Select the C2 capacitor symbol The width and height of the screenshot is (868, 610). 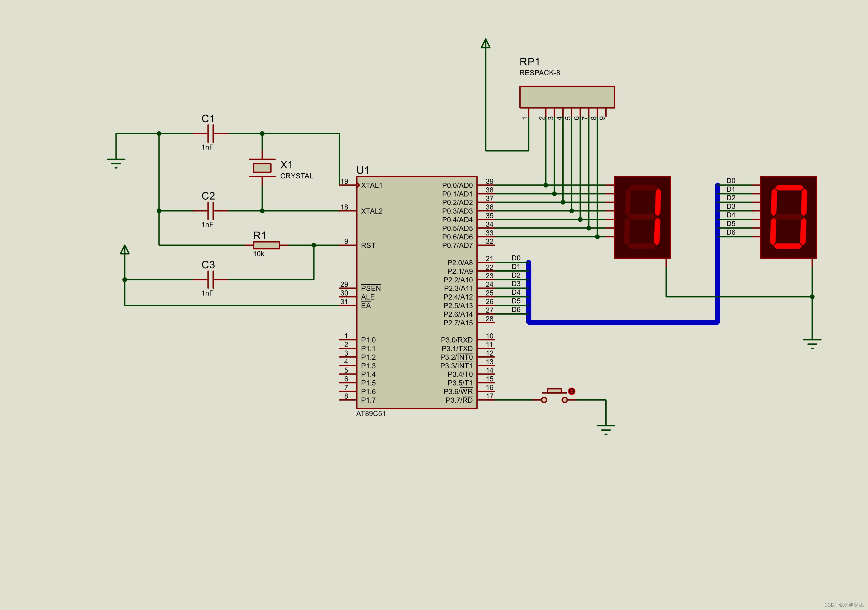coord(211,211)
